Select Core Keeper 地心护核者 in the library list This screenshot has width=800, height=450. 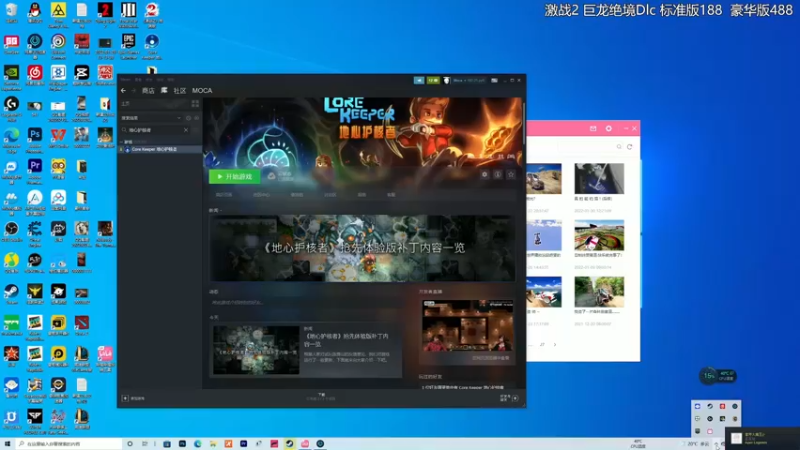tap(160, 149)
